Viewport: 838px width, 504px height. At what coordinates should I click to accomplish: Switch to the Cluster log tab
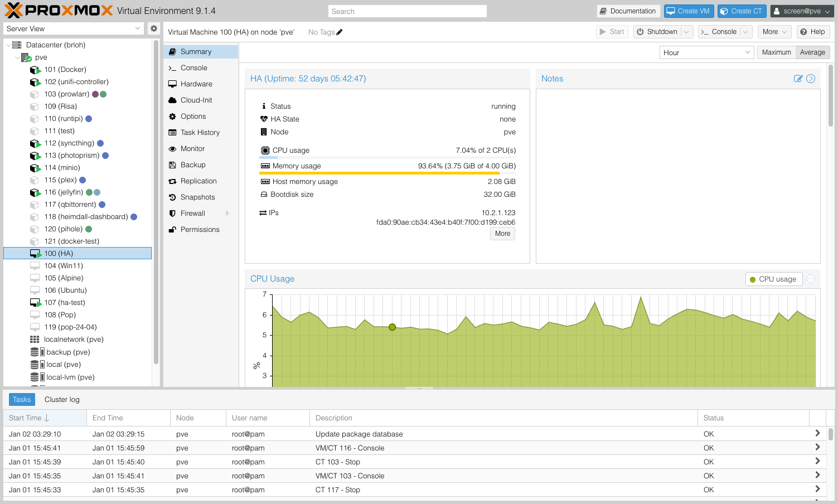click(x=61, y=399)
